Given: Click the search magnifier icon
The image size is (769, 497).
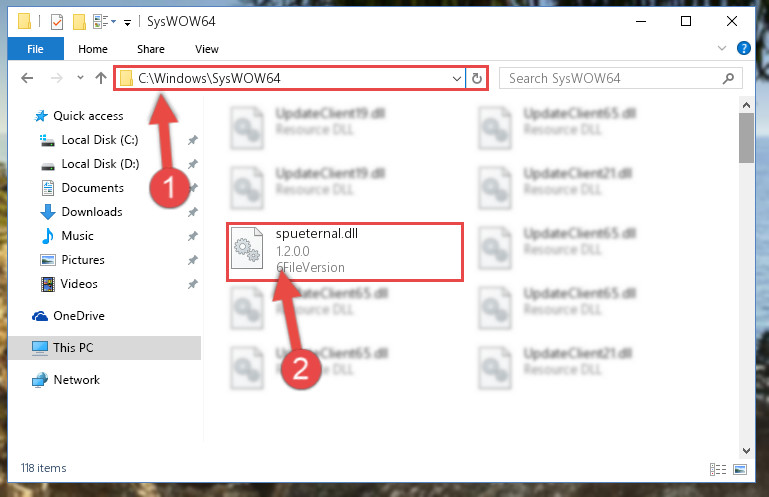Looking at the screenshot, I should pos(728,78).
